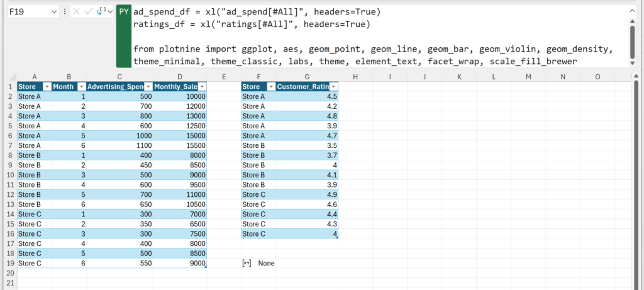The image size is (644, 290).
Task: Click the three-dot handle beside Name Box
Action: coord(65,11)
